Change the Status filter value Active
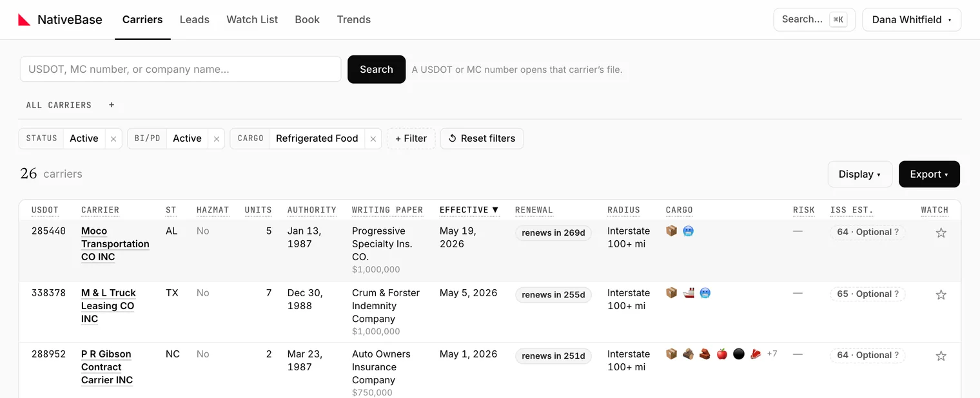This screenshot has width=980, height=398. pos(84,138)
